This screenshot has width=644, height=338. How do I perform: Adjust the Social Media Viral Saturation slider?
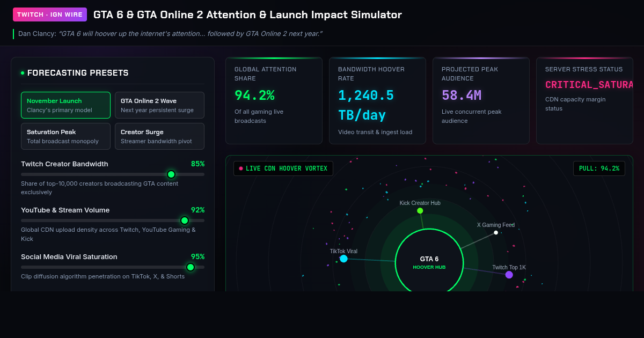(113, 267)
